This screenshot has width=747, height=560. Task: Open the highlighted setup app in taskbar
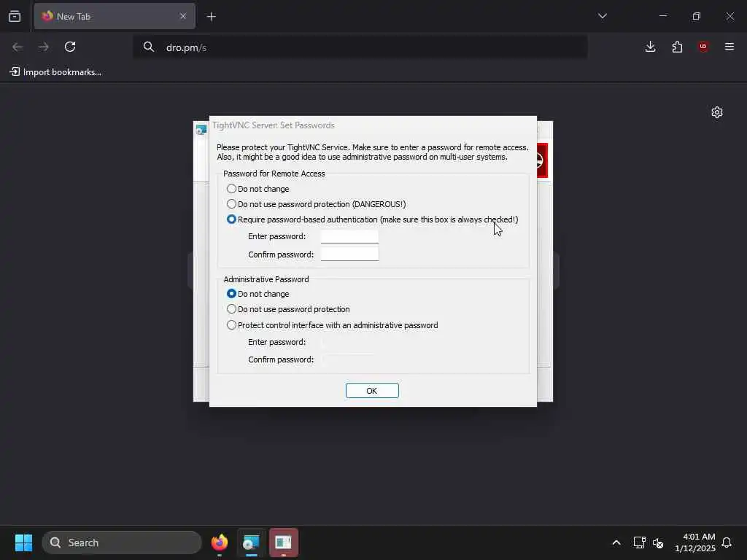(x=284, y=542)
